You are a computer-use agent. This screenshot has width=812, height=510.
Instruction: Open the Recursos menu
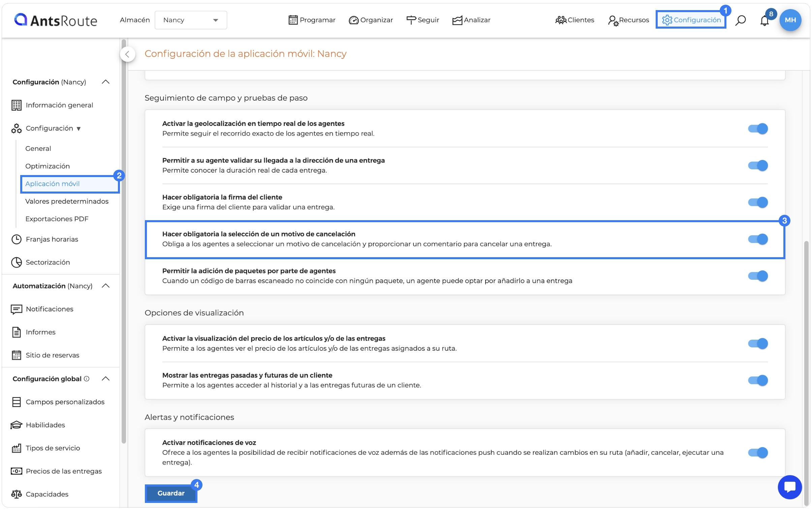tap(628, 20)
